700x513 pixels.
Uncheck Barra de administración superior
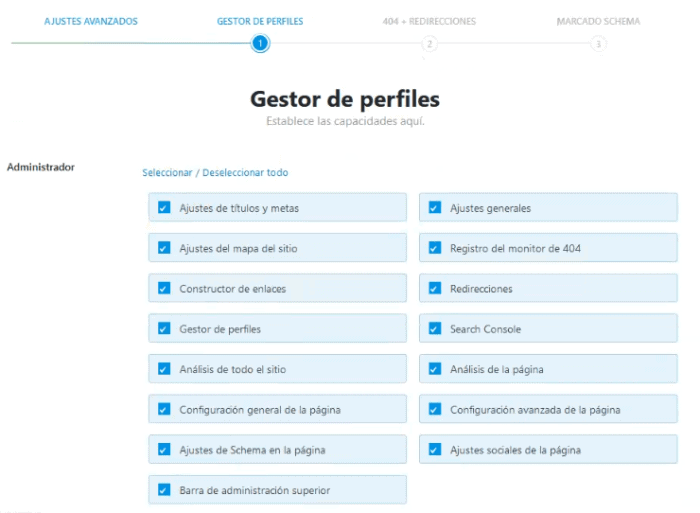[x=164, y=490]
